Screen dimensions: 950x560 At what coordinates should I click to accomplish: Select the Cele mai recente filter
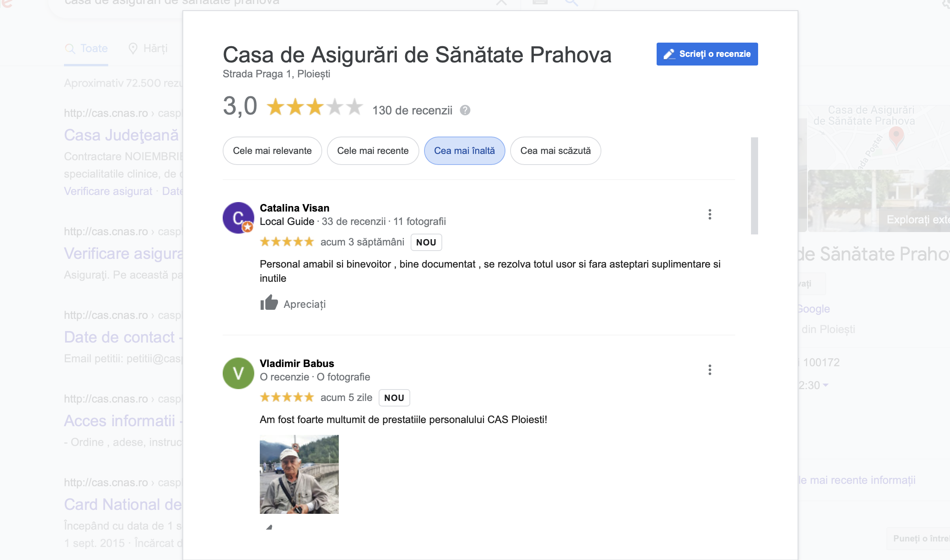click(x=373, y=151)
